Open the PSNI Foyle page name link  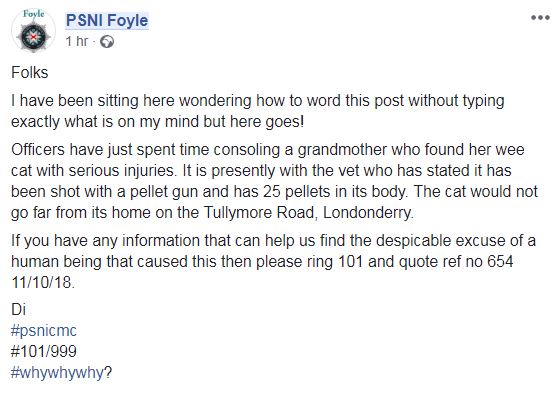[x=107, y=20]
